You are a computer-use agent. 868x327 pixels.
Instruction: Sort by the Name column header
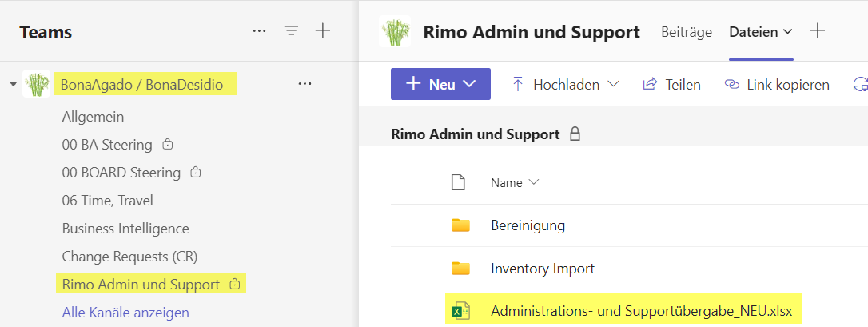click(x=515, y=182)
